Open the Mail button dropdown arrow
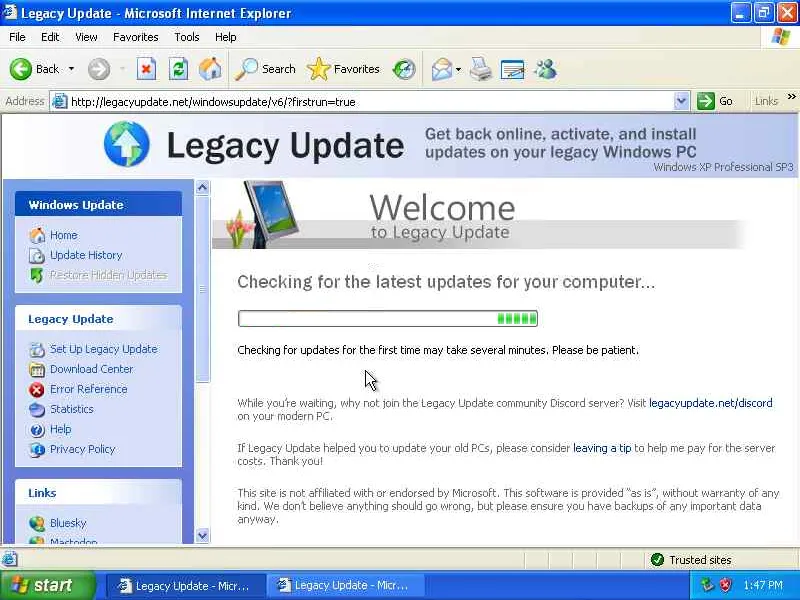This screenshot has height=600, width=800. point(458,69)
